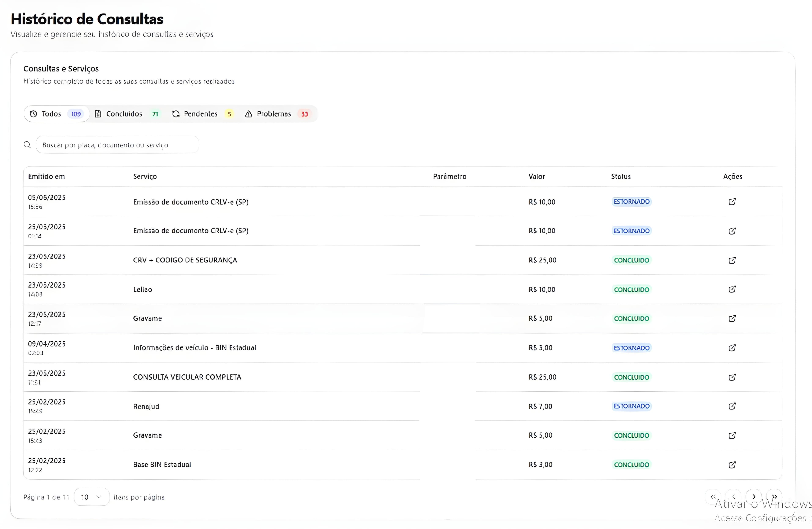Image resolution: width=812 pixels, height=529 pixels.
Task: Click the CONCLUIDO badge on Leilao row
Action: tap(631, 289)
